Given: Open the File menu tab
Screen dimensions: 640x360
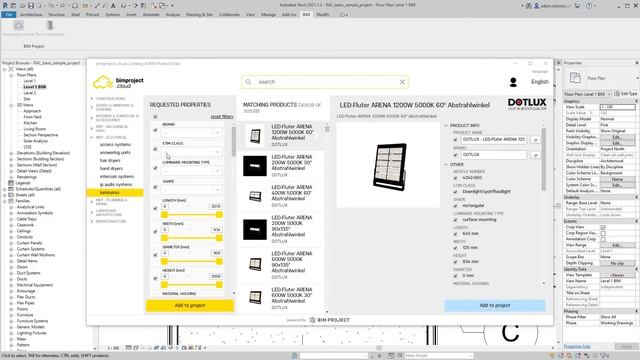Looking at the screenshot, I should (x=9, y=14).
